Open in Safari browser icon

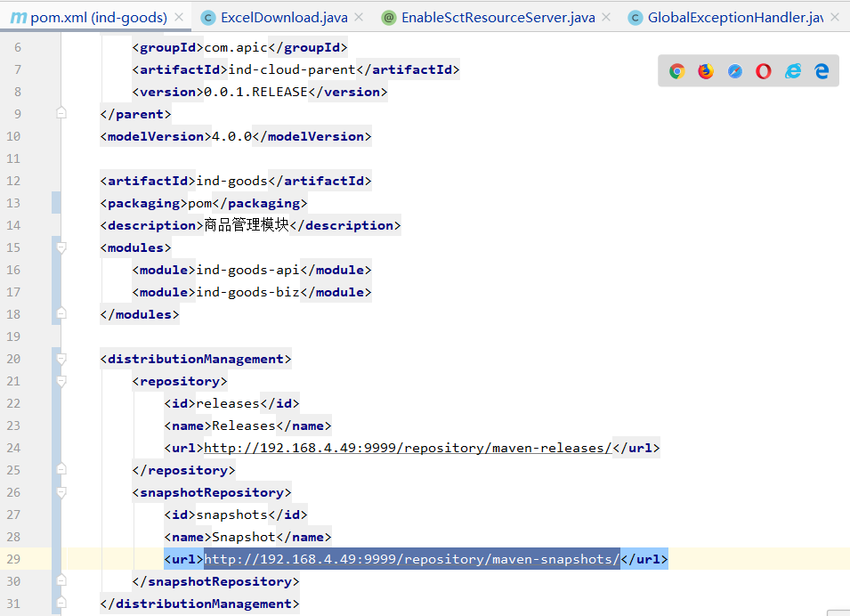(734, 71)
